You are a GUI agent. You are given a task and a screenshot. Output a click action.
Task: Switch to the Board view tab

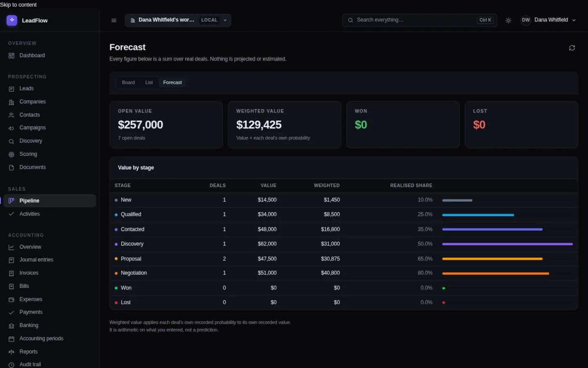coord(128,83)
